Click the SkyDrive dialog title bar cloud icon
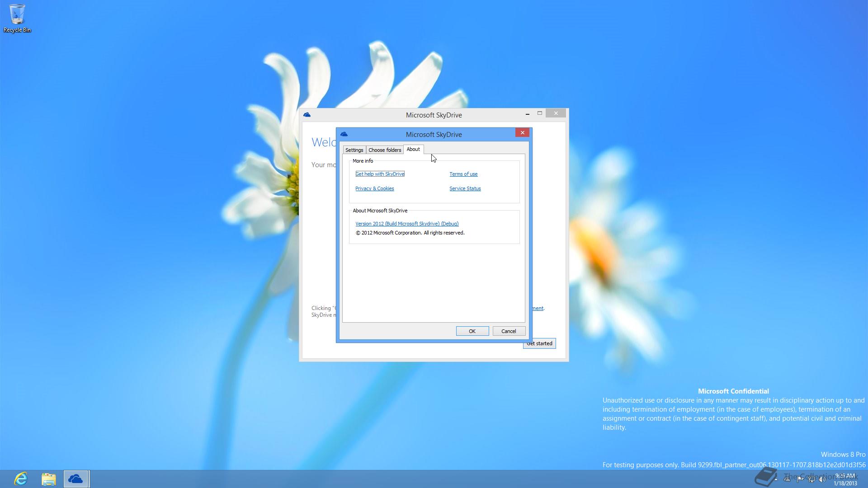The image size is (868, 488). [344, 134]
